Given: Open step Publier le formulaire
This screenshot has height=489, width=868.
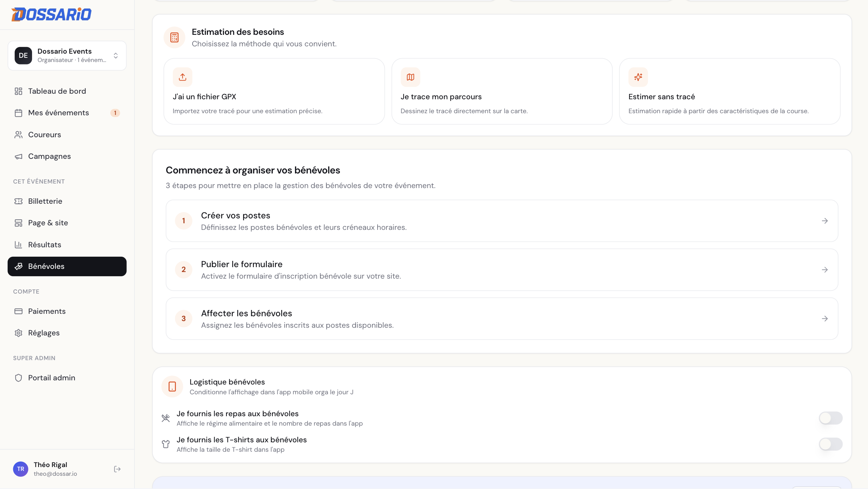Looking at the screenshot, I should pyautogui.click(x=502, y=270).
